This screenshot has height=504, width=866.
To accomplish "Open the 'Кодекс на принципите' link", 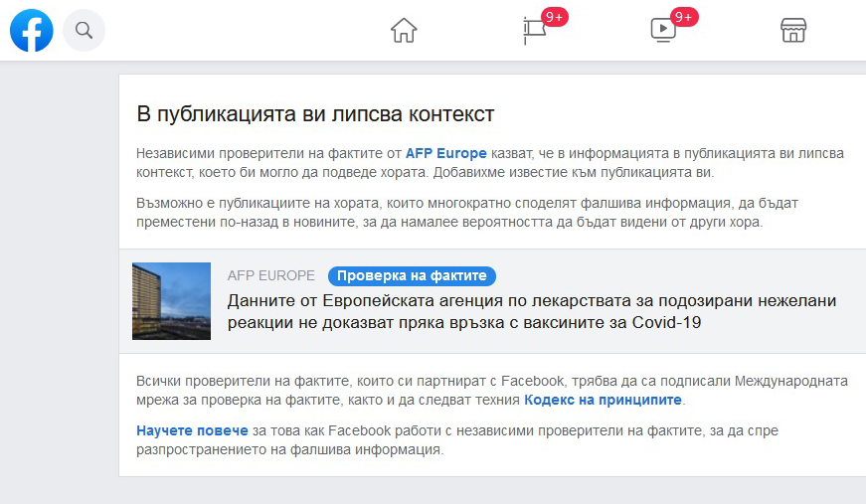I will pyautogui.click(x=603, y=400).
